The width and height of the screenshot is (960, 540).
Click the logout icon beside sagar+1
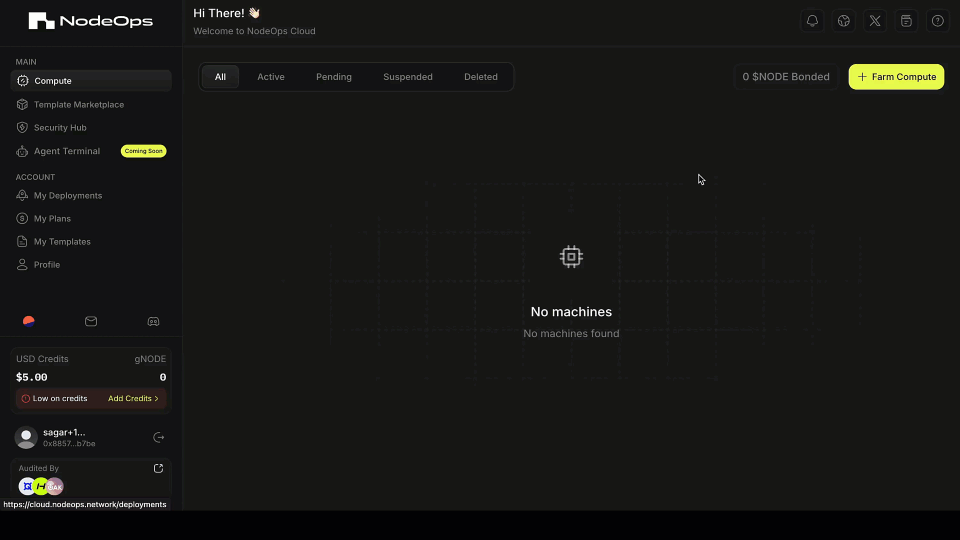tap(159, 437)
